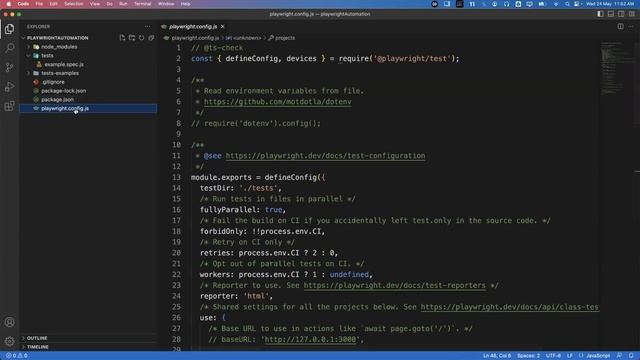Open the Code application menu

23,4
